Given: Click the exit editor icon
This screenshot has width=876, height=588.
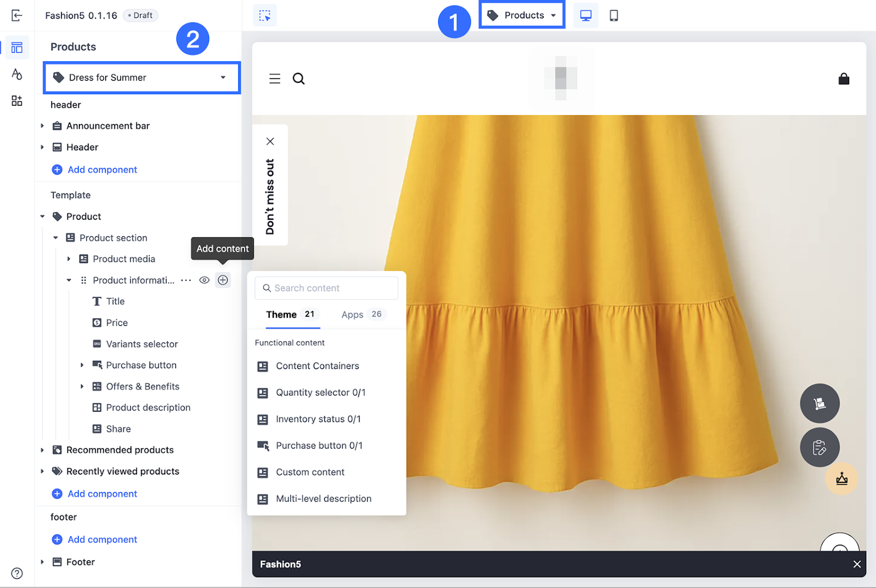Looking at the screenshot, I should (16, 15).
